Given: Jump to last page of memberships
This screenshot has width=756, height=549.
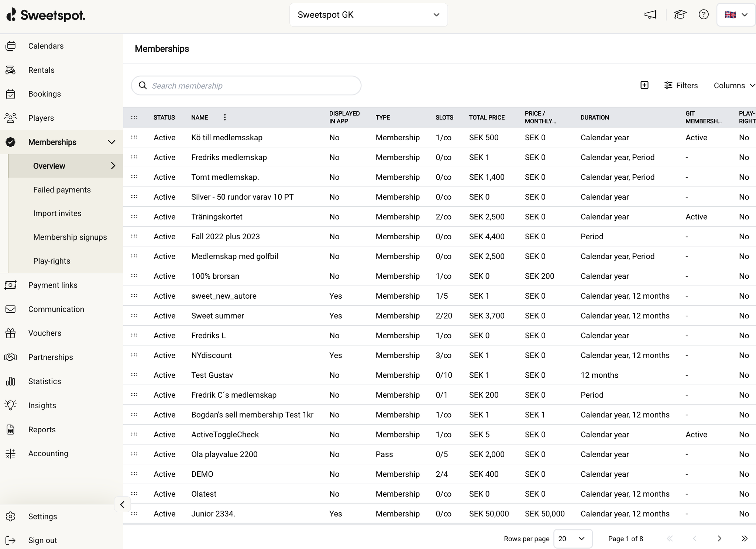Looking at the screenshot, I should (x=744, y=539).
